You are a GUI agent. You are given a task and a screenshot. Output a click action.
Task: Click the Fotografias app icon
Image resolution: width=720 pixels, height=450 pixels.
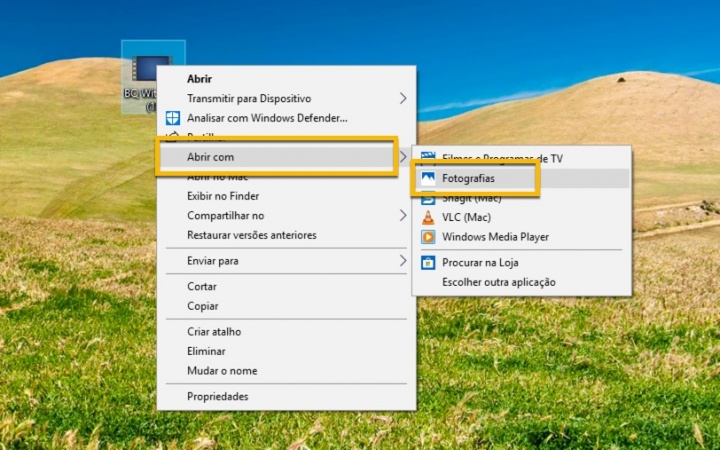[428, 178]
